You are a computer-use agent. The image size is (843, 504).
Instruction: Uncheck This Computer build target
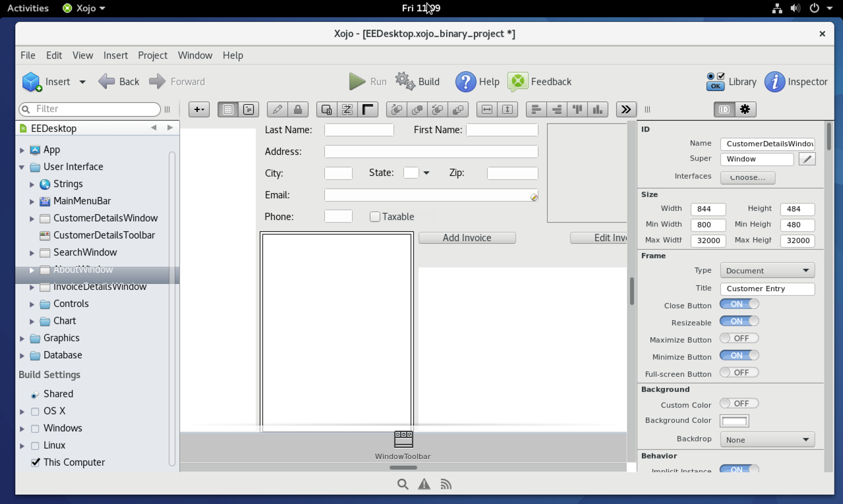click(36, 462)
